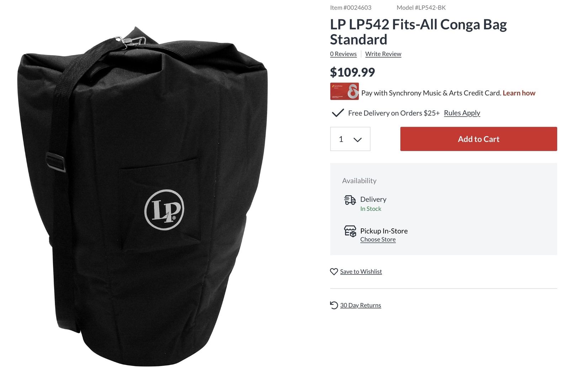The height and width of the screenshot is (392, 569).
Task: Click the In Stock delivery status
Action: (371, 209)
